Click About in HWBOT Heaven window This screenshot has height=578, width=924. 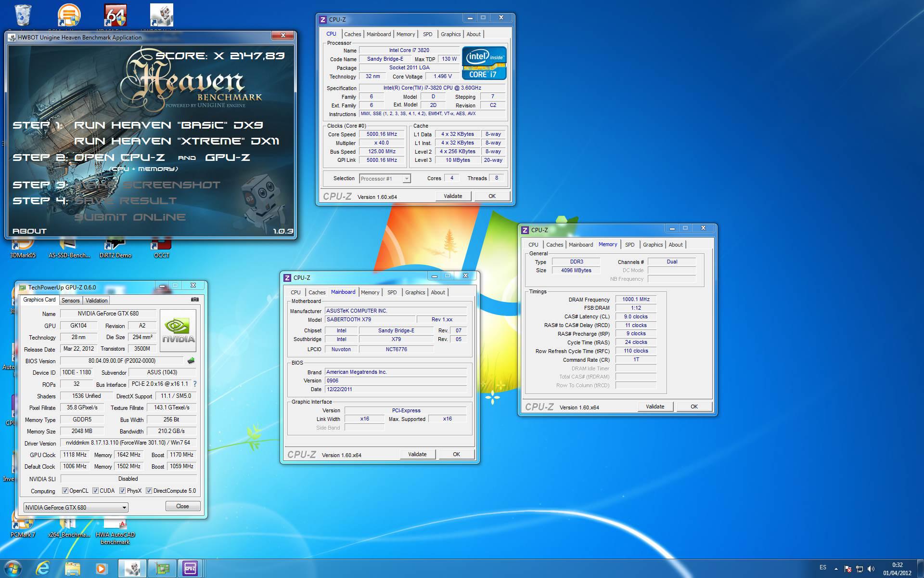pos(29,231)
